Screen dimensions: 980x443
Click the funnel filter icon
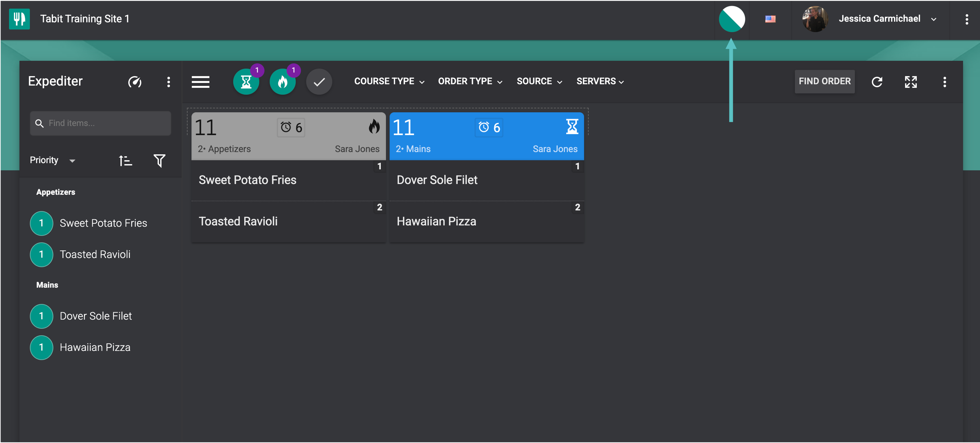(x=159, y=161)
